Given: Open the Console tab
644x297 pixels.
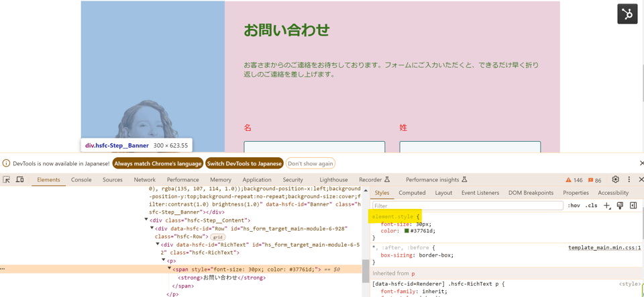Looking at the screenshot, I should click(81, 180).
